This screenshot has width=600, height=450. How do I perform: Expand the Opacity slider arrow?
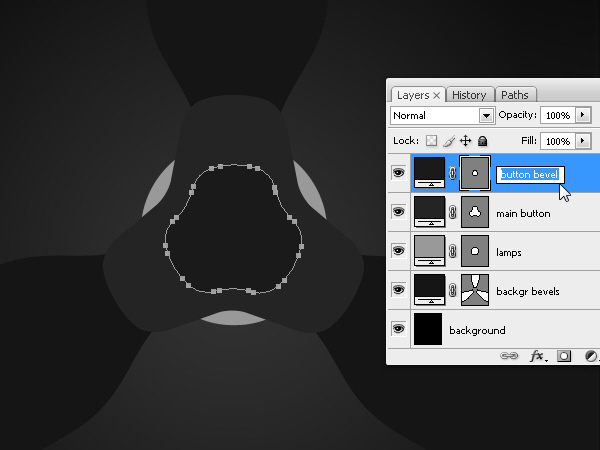coord(583,115)
